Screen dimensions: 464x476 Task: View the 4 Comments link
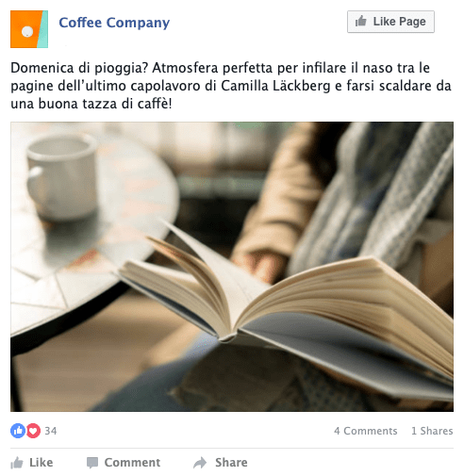(x=366, y=431)
